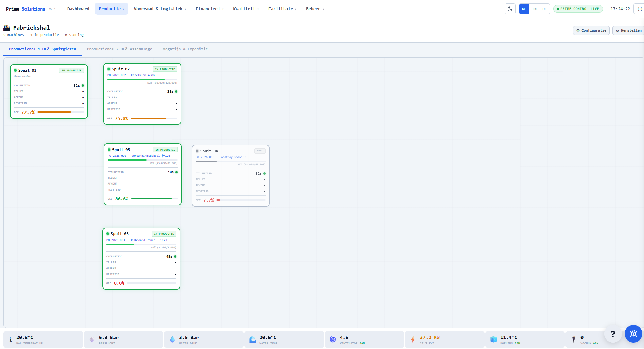
Task: Switch to the Productiehal 2 Assemblage tab
Action: (120, 49)
